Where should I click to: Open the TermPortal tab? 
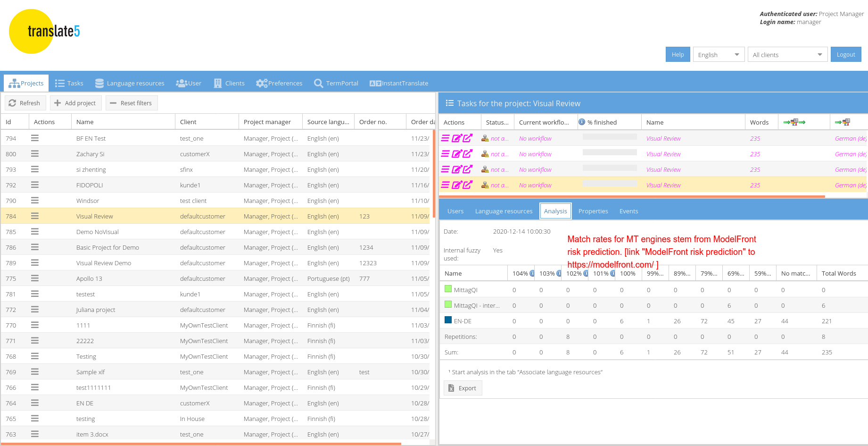(x=336, y=83)
